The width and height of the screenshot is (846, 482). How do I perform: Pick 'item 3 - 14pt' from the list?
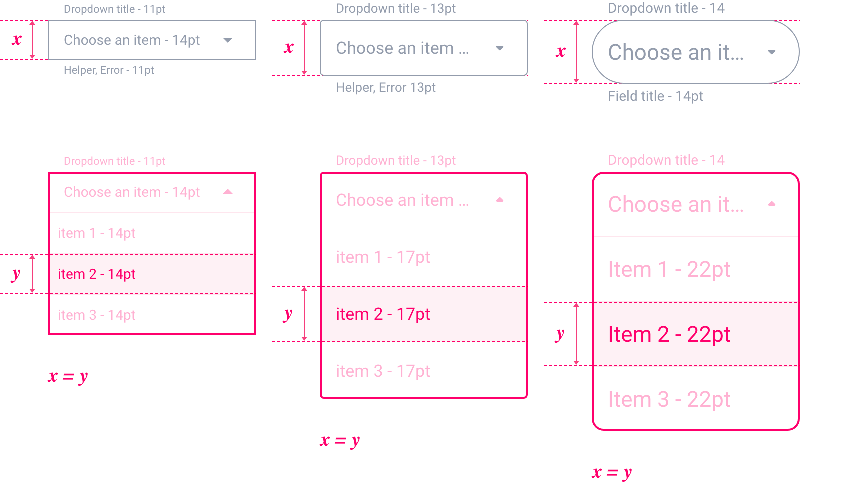click(x=97, y=315)
